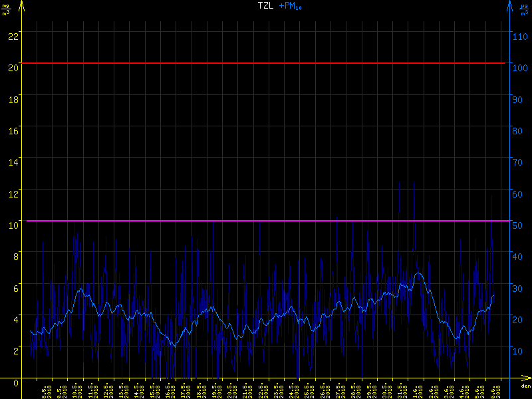532x399 pixels.
Task: Select the 6.6.2018 date label
Action: click(x=493, y=390)
